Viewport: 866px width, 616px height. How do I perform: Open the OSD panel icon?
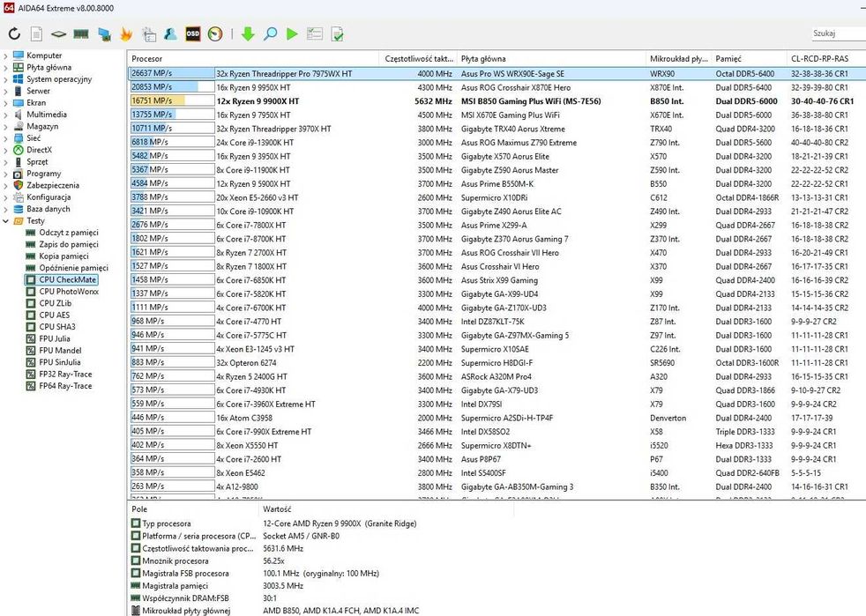coord(192,34)
